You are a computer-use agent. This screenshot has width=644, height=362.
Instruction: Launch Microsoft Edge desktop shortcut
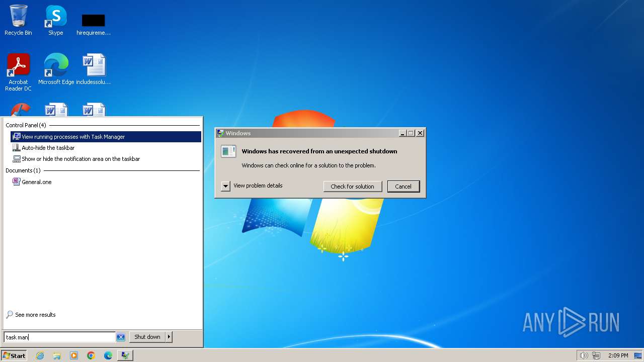(x=56, y=69)
